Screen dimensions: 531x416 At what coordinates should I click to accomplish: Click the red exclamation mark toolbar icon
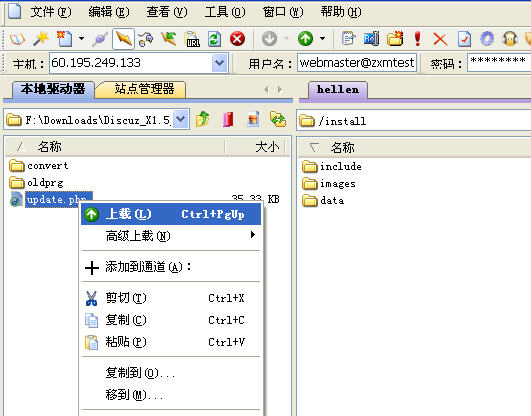[x=418, y=38]
